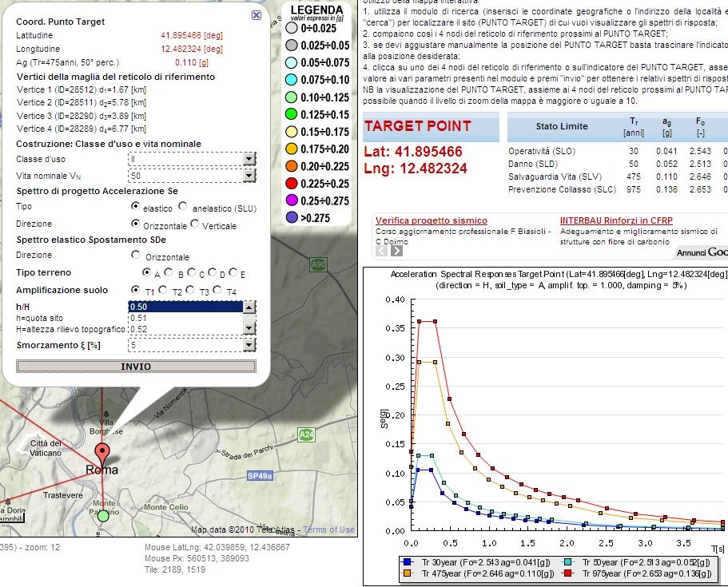Select soil type C
Image resolution: width=728 pixels, height=587 pixels.
point(191,272)
